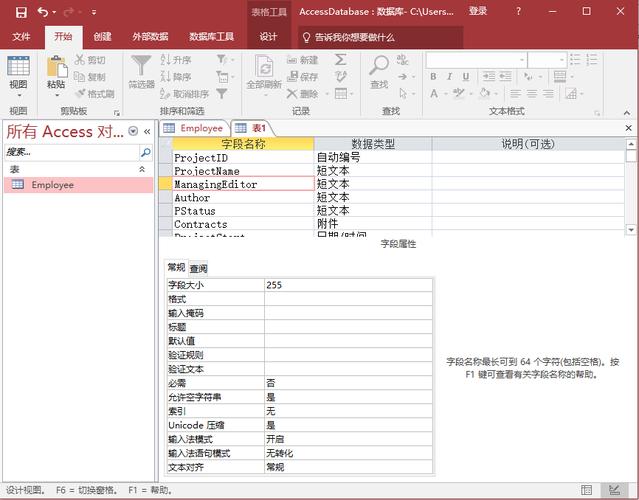
Task: Collapse the 表 group in navigation pane
Action: tap(142, 169)
